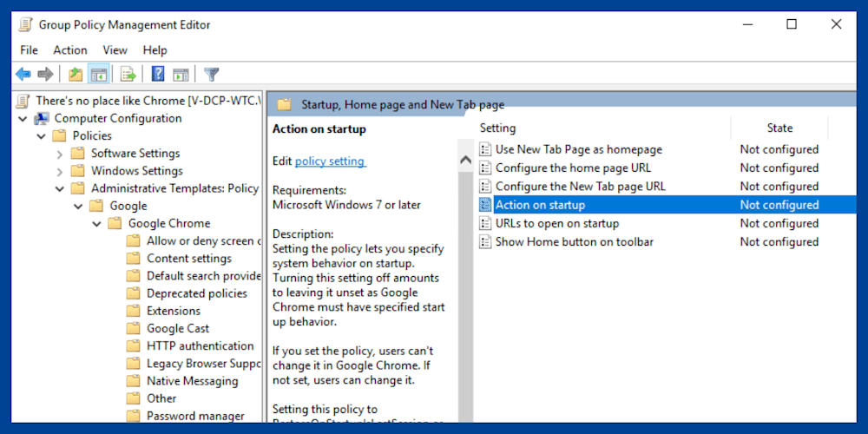Select the Allow or deny screen capture folder

pyautogui.click(x=203, y=240)
